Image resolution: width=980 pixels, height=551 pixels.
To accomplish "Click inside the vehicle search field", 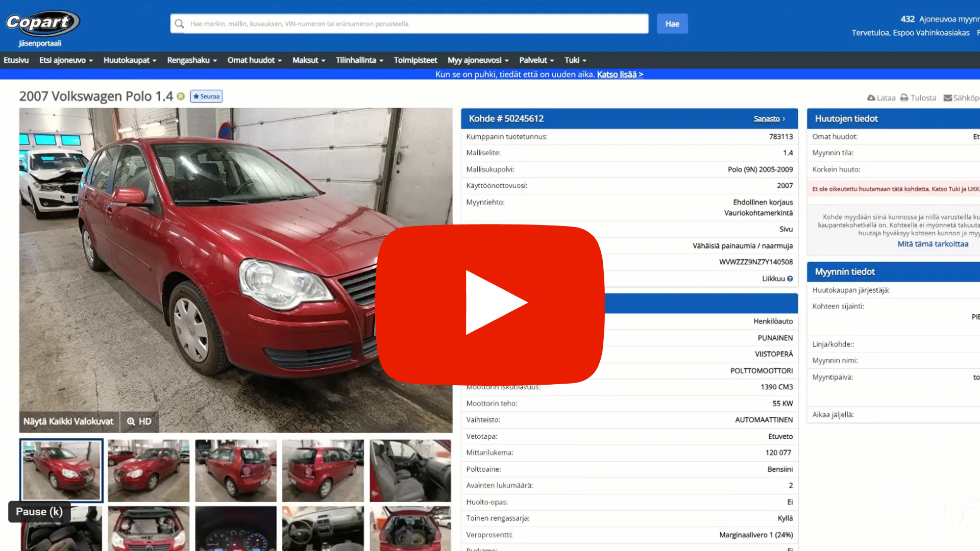I will [409, 23].
